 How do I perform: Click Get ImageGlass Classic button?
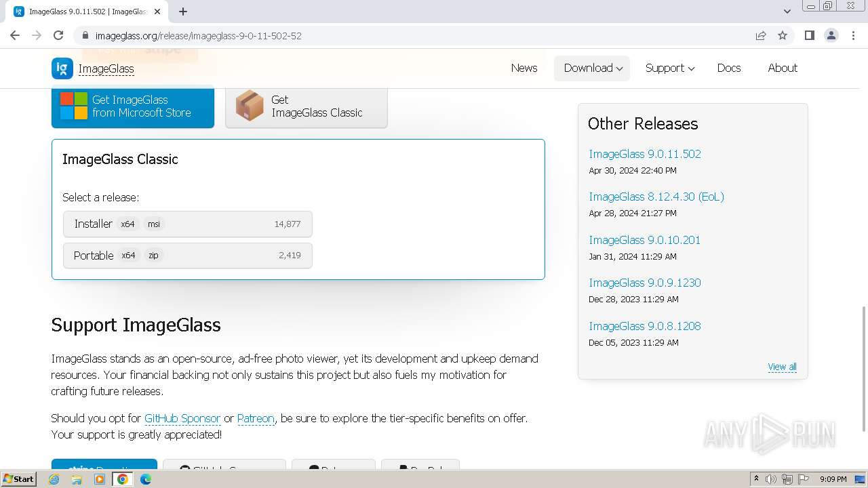(x=307, y=106)
